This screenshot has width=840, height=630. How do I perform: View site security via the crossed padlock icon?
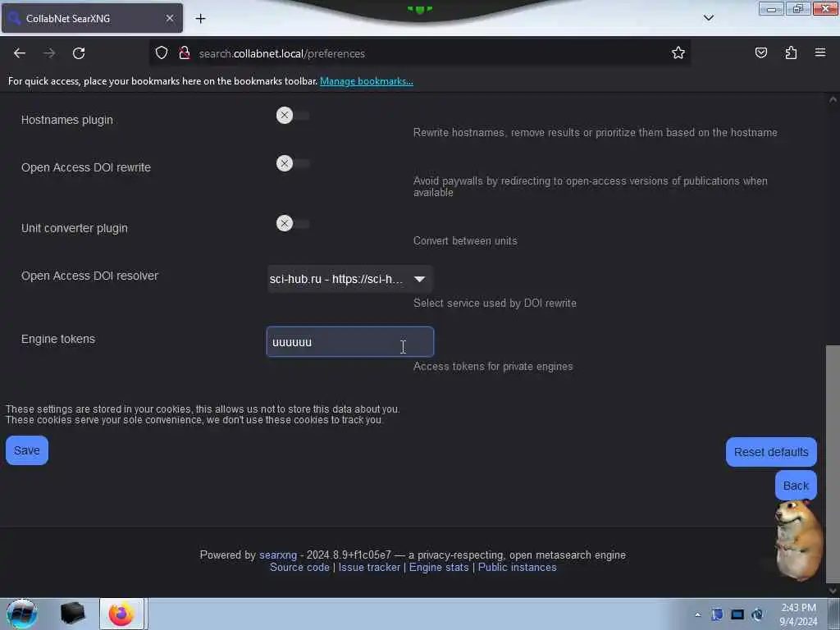tap(185, 52)
